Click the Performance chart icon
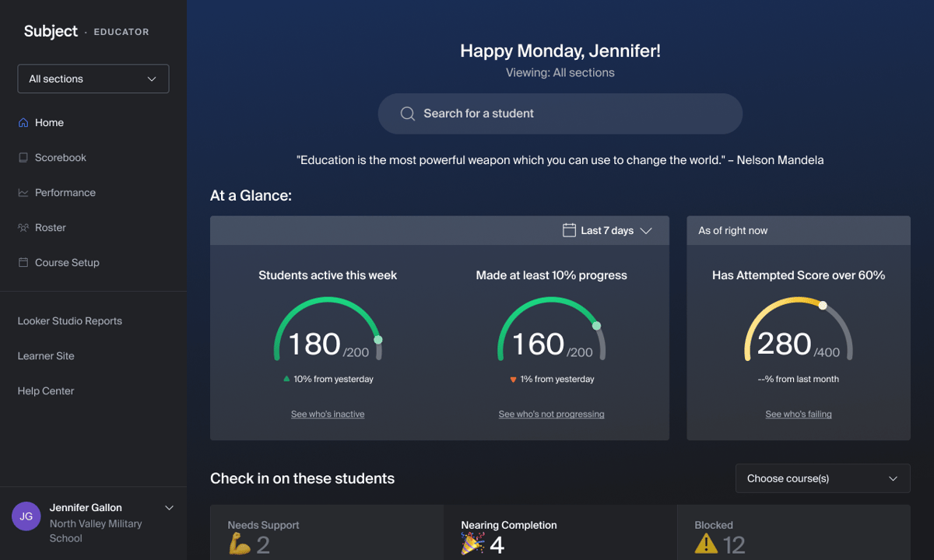934x560 pixels. [x=23, y=193]
